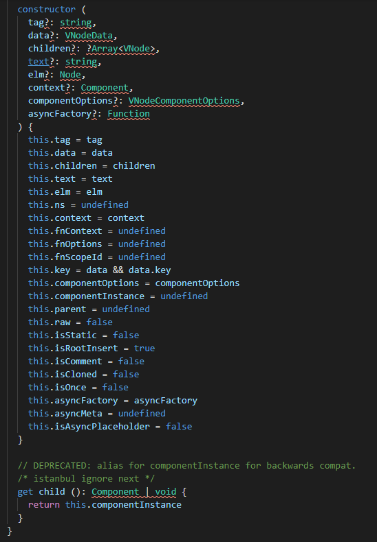Click the 'this.componentInstance = undefined' assignment line

[x=118, y=296]
